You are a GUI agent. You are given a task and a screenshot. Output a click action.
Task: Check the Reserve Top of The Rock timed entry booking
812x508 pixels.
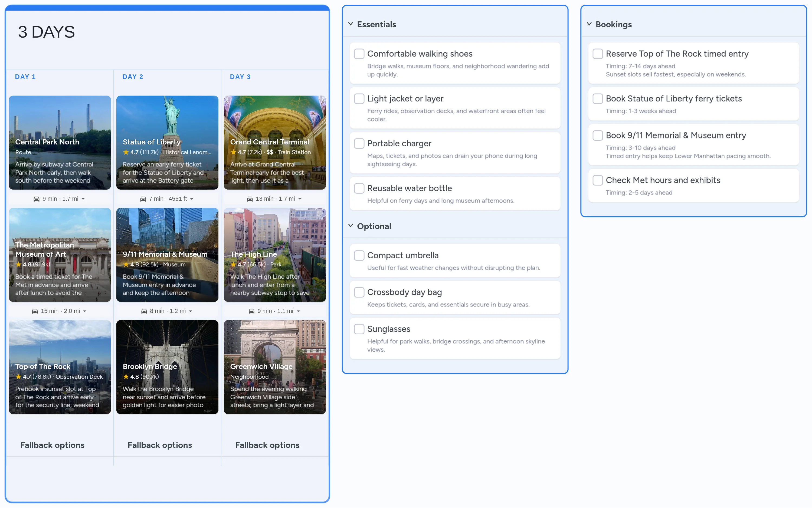598,53
